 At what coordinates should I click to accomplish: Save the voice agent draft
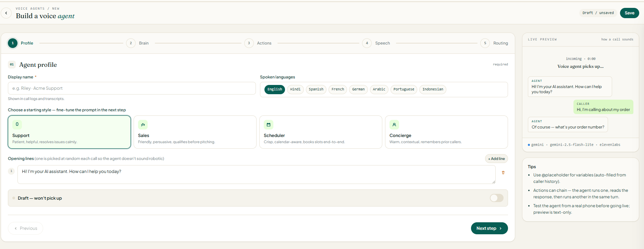tap(629, 13)
